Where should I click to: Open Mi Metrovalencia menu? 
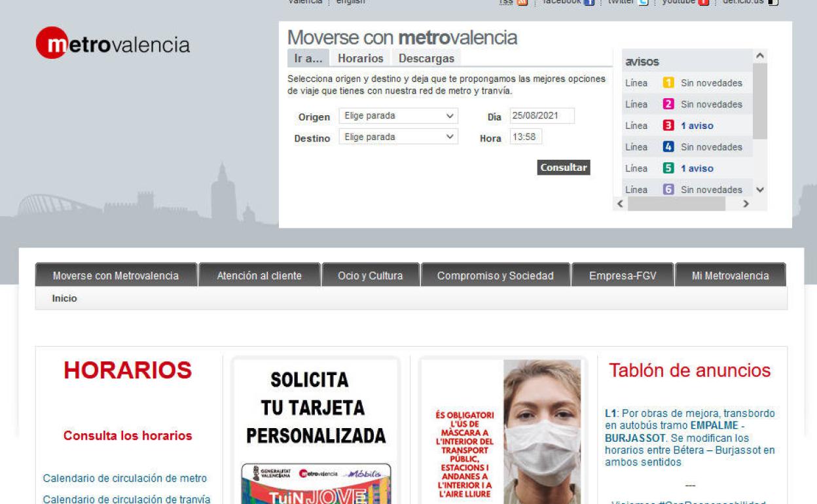[731, 276]
